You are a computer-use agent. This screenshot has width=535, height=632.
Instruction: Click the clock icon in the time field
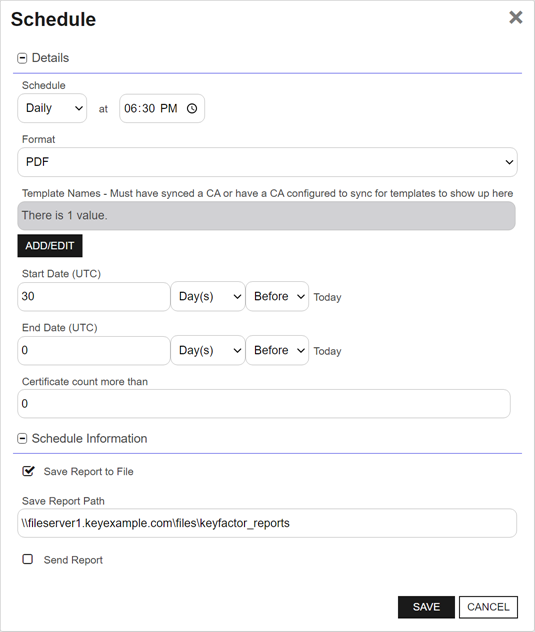click(192, 108)
